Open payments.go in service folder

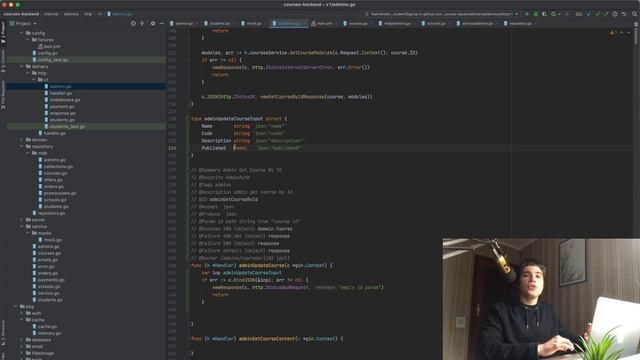[x=51, y=280]
